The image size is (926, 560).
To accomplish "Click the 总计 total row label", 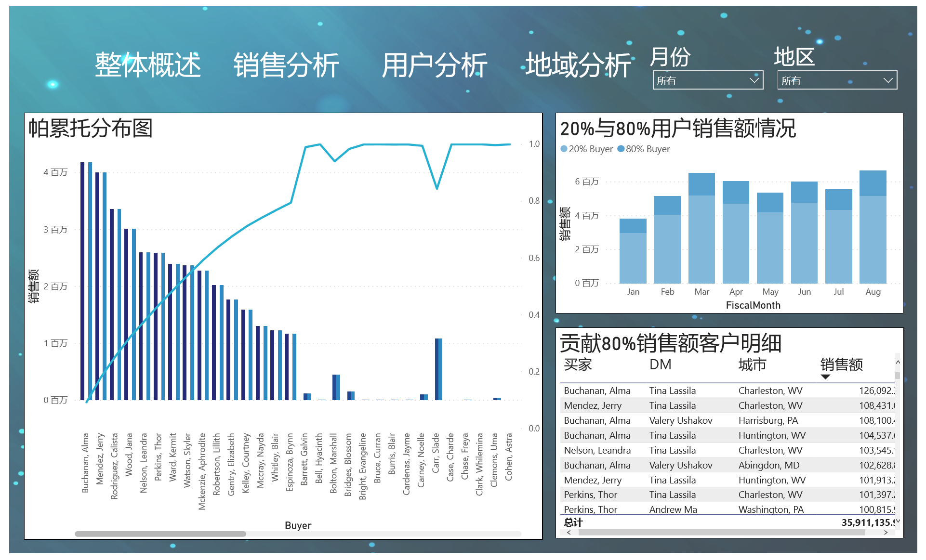I will point(573,522).
